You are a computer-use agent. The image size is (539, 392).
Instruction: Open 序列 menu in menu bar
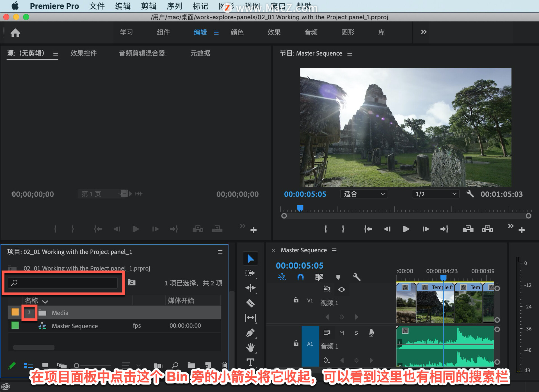click(x=174, y=6)
